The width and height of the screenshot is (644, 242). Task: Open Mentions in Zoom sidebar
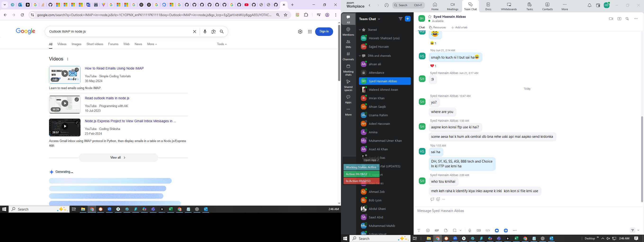pos(348,32)
